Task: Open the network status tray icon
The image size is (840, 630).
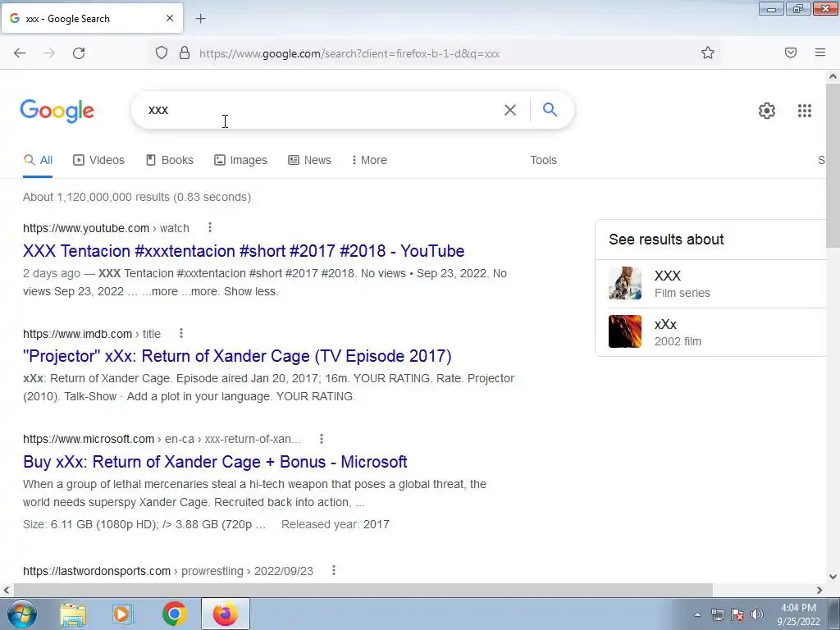Action: pos(717,614)
